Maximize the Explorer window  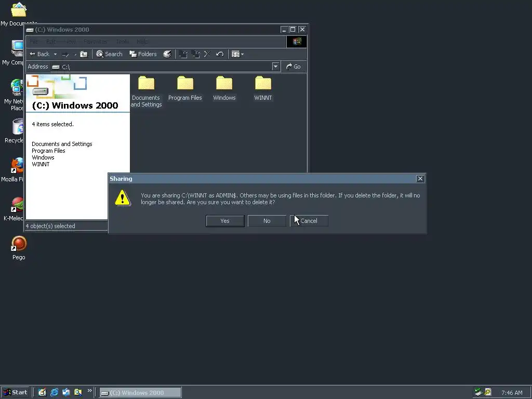[x=293, y=30]
